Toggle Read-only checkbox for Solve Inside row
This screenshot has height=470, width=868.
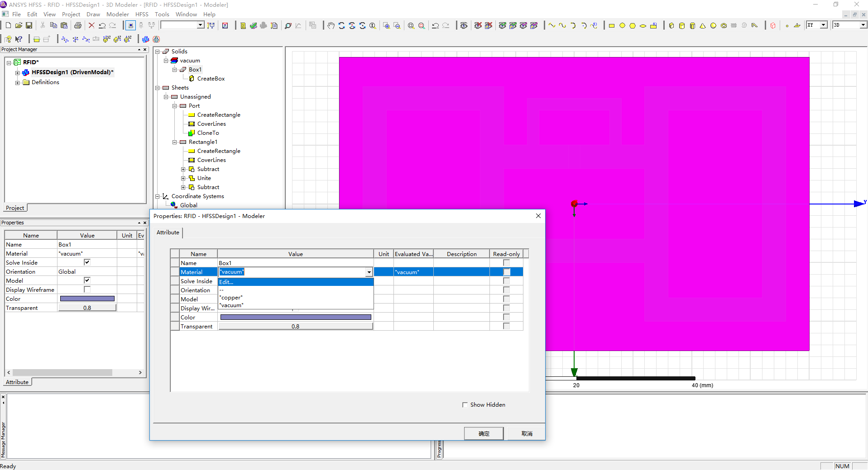507,281
